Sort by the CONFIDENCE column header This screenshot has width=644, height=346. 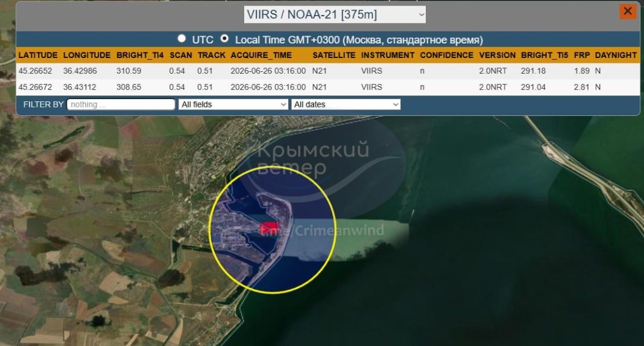446,55
